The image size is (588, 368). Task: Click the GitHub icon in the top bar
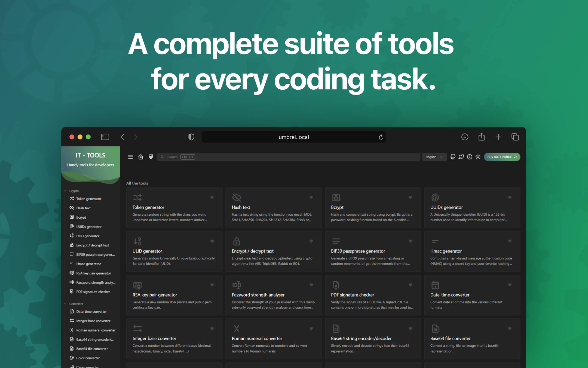(453, 157)
